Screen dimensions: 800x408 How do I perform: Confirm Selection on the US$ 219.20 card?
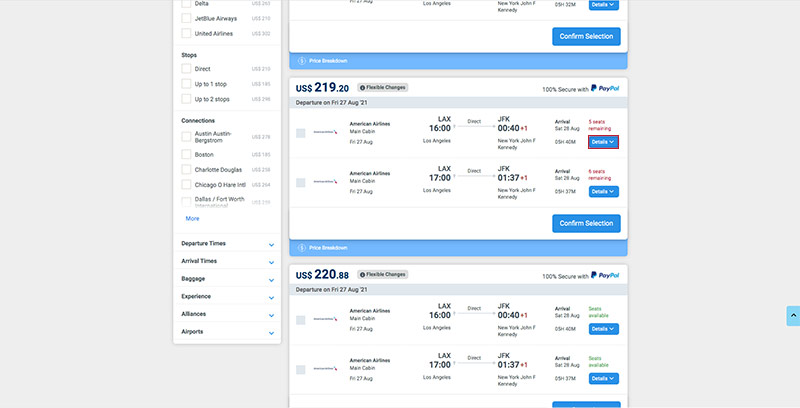click(586, 223)
